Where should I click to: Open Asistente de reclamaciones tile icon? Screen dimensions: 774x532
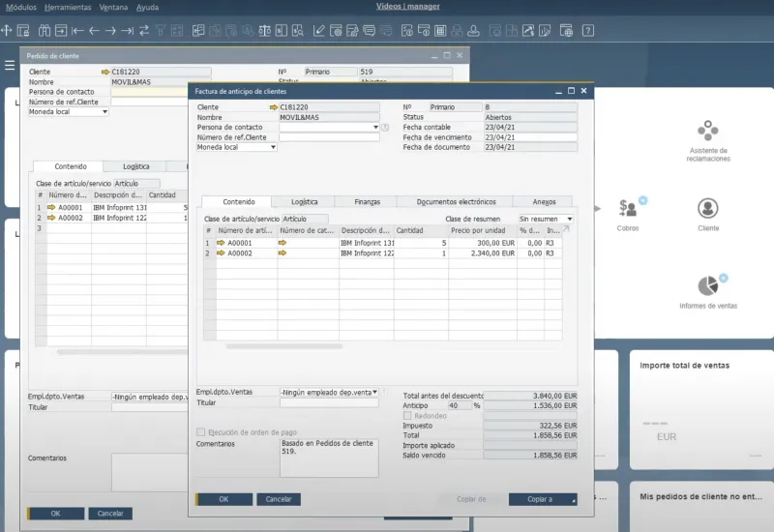point(708,131)
